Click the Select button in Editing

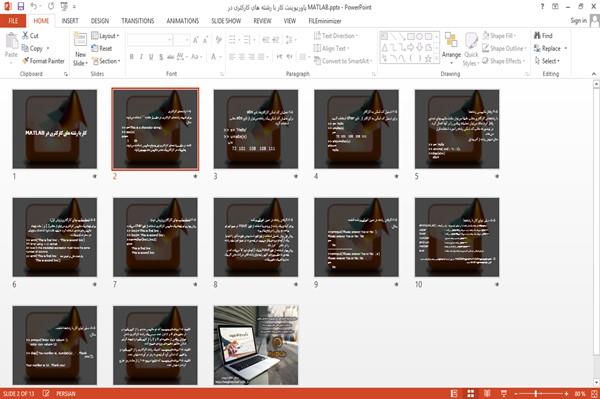coord(547,61)
